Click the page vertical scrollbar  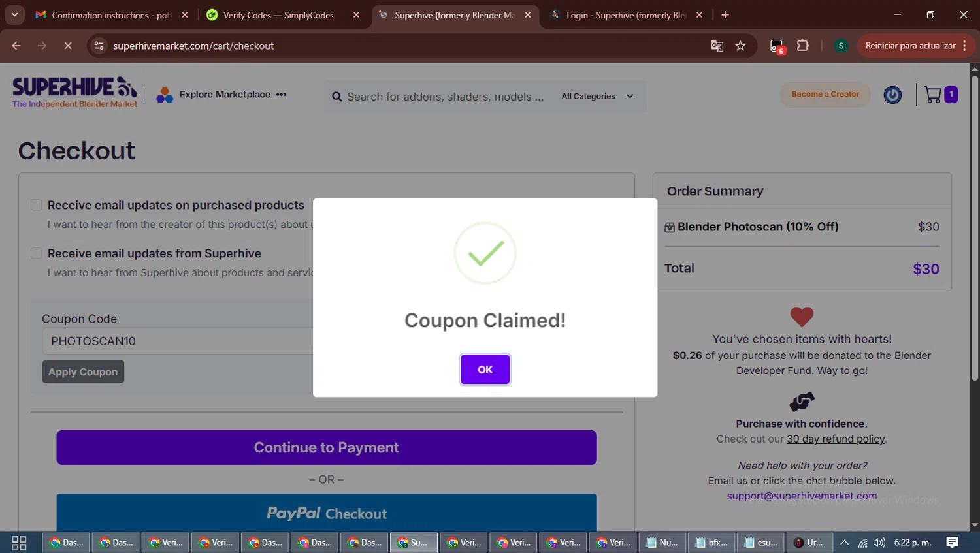pos(974,229)
